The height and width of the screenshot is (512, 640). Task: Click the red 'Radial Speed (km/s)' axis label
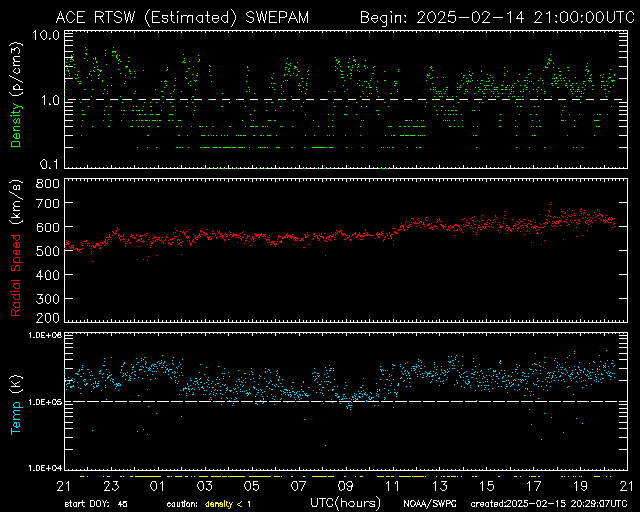pyautogui.click(x=16, y=248)
